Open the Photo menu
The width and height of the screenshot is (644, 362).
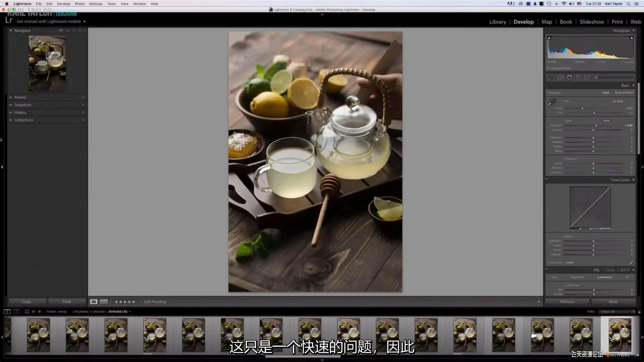tap(79, 4)
